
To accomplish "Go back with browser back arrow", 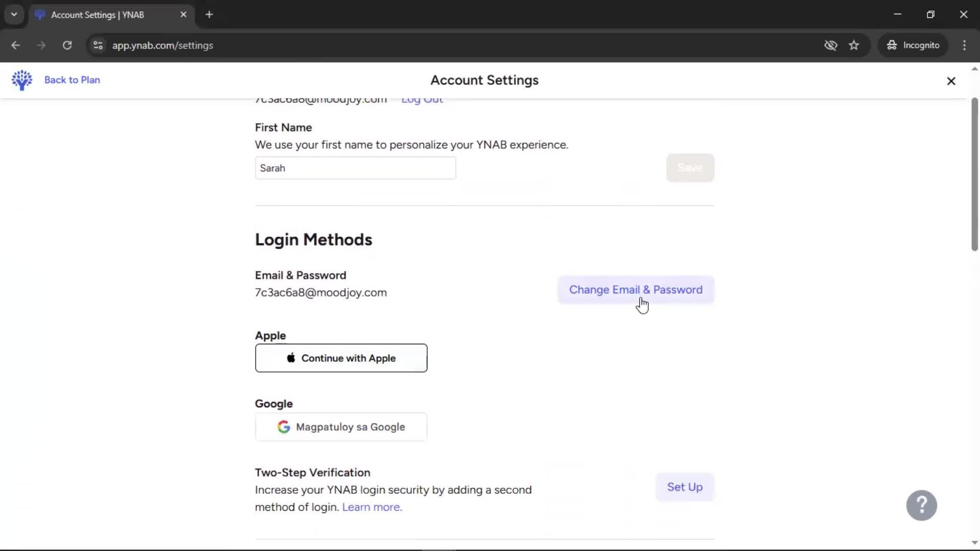I will tap(16, 45).
